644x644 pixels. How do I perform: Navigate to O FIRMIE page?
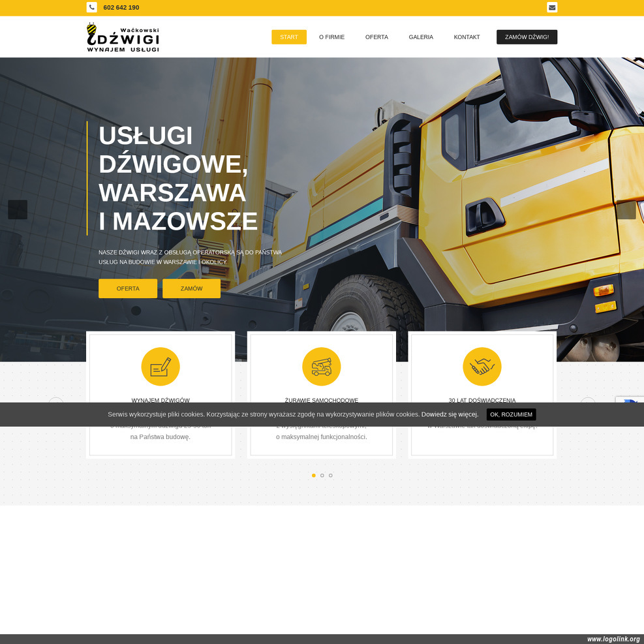331,37
